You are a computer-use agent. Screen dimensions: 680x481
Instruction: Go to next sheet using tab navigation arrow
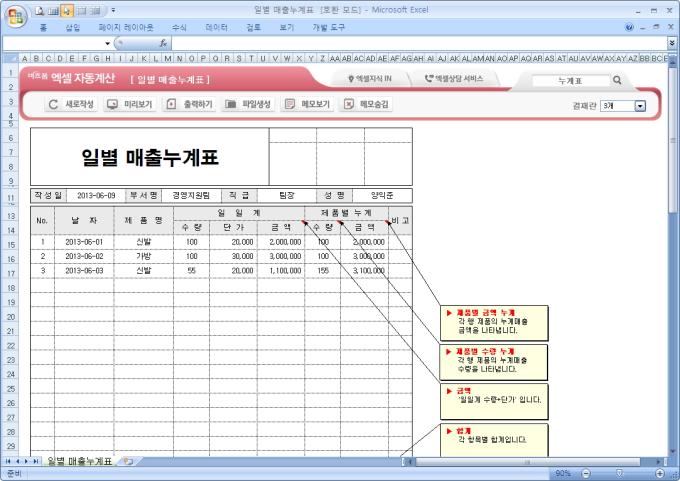[26, 461]
